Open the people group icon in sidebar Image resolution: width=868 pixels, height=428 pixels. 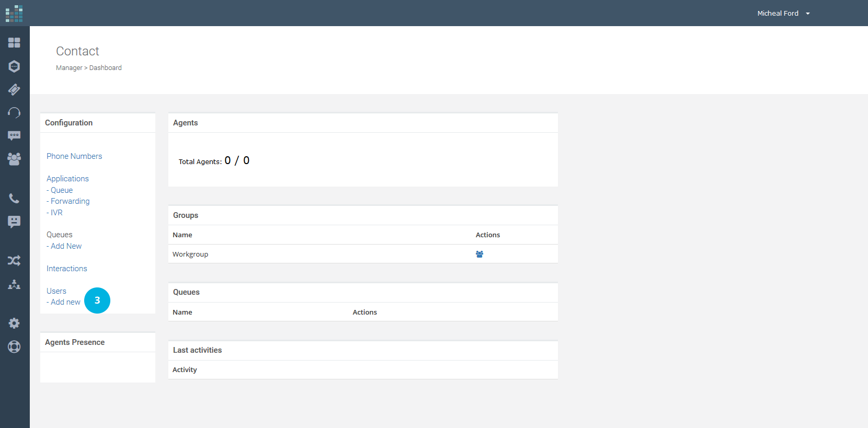[x=14, y=159]
